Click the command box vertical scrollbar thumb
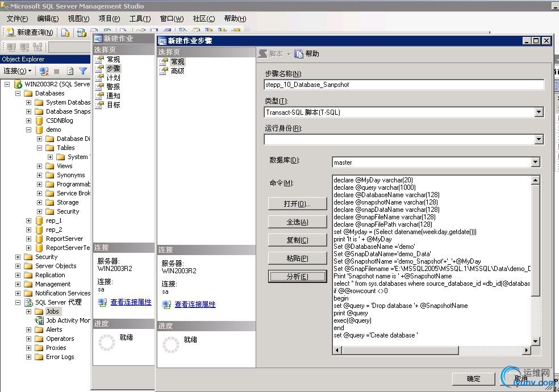 coord(536,240)
